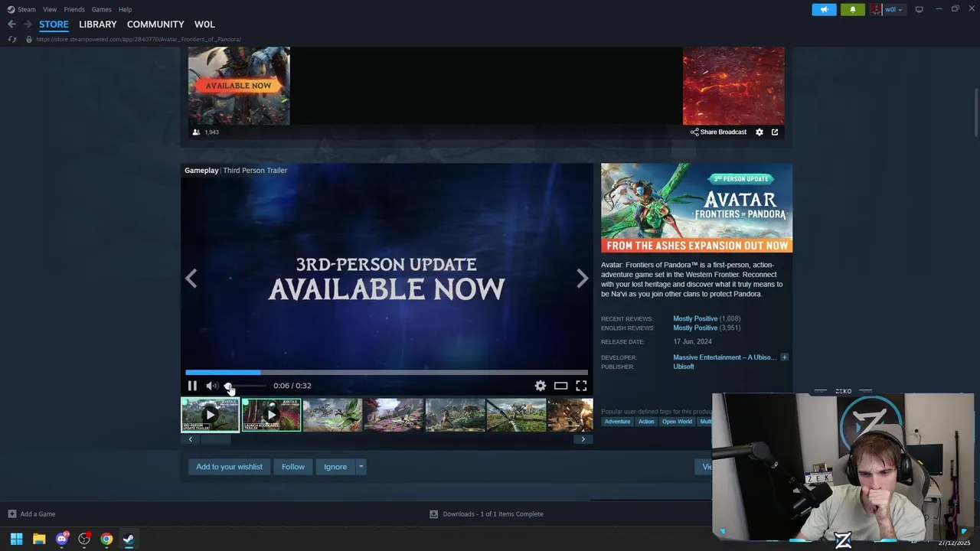Click the broadcast viewers count icon
Screen dimensions: 980x551
click(x=196, y=132)
